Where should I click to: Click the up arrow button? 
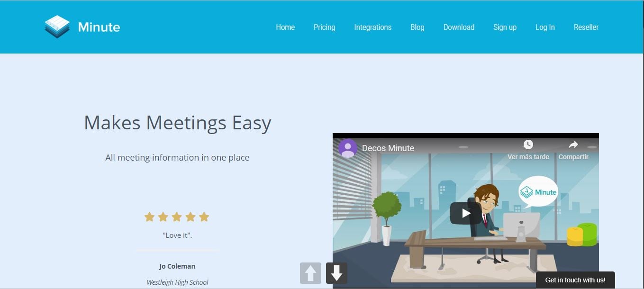point(310,273)
